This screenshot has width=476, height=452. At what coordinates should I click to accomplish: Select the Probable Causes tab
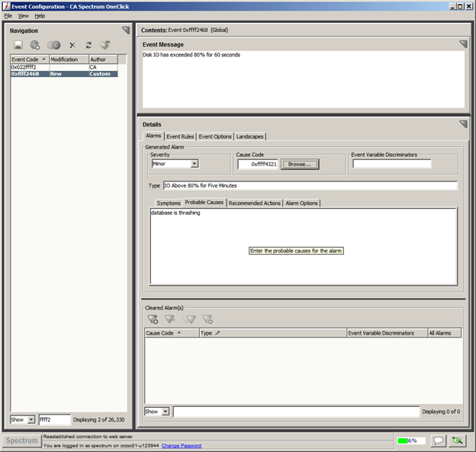tap(204, 202)
